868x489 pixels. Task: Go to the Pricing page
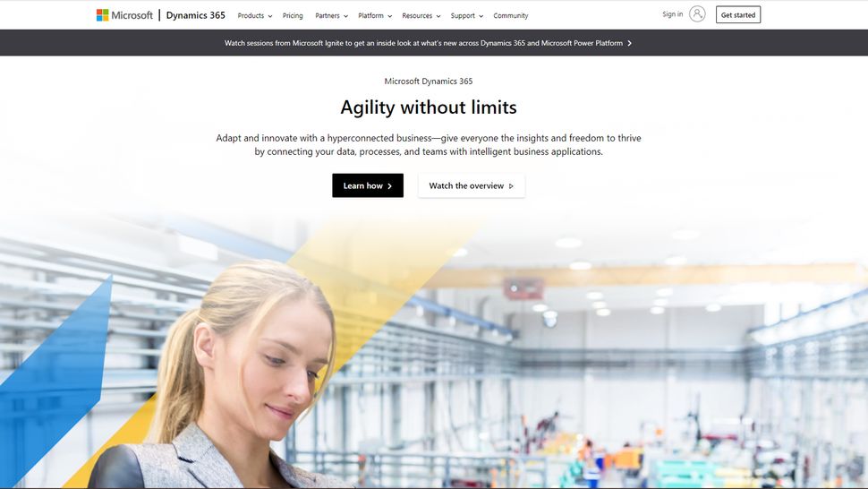[293, 15]
